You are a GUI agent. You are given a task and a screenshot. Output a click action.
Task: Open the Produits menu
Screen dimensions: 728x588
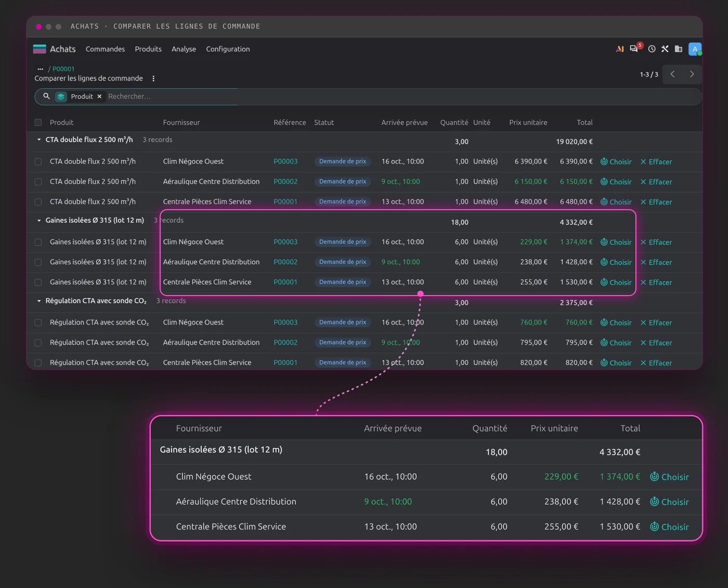point(148,49)
